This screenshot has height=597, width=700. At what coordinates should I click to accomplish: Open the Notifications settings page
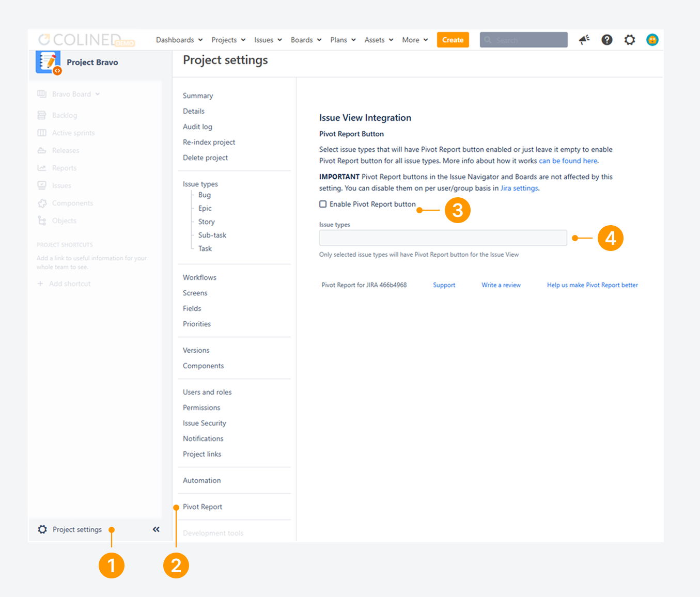pos(203,438)
